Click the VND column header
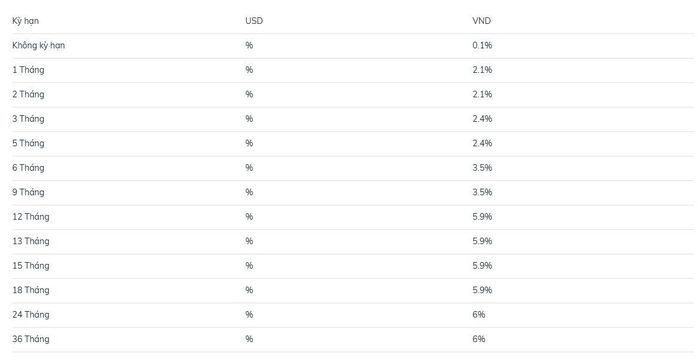700x363 pixels. pyautogui.click(x=481, y=21)
